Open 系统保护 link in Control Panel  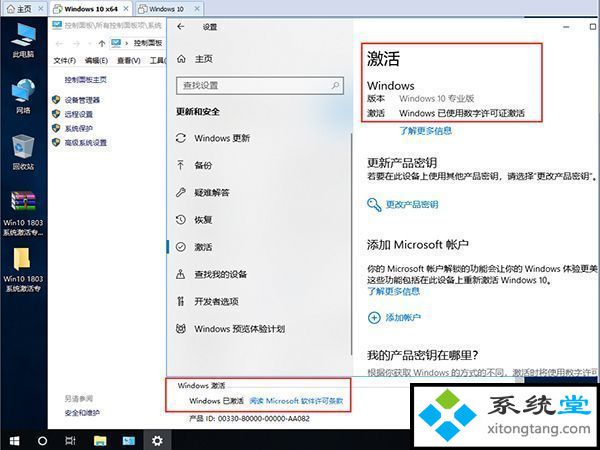(x=78, y=128)
